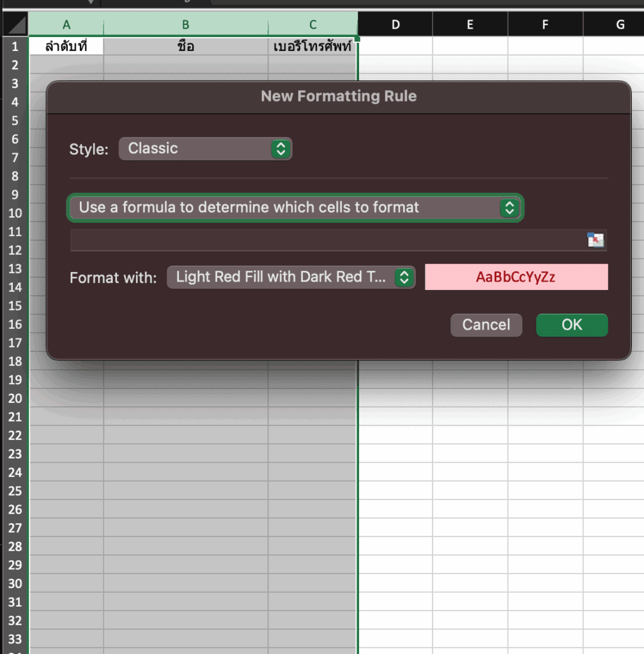Image resolution: width=644 pixels, height=654 pixels.
Task: Click the range selector icon beside the formula field
Action: pos(595,241)
